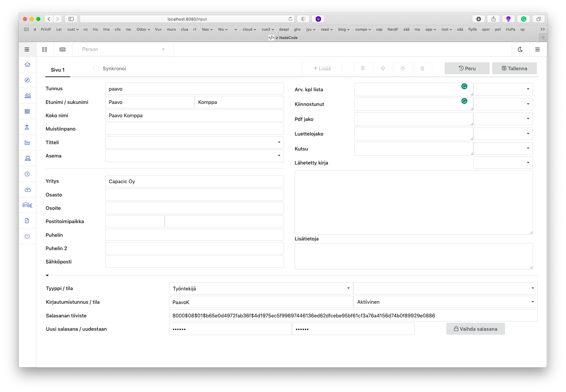Expand the Työntekijä type dropdown

tap(261, 288)
